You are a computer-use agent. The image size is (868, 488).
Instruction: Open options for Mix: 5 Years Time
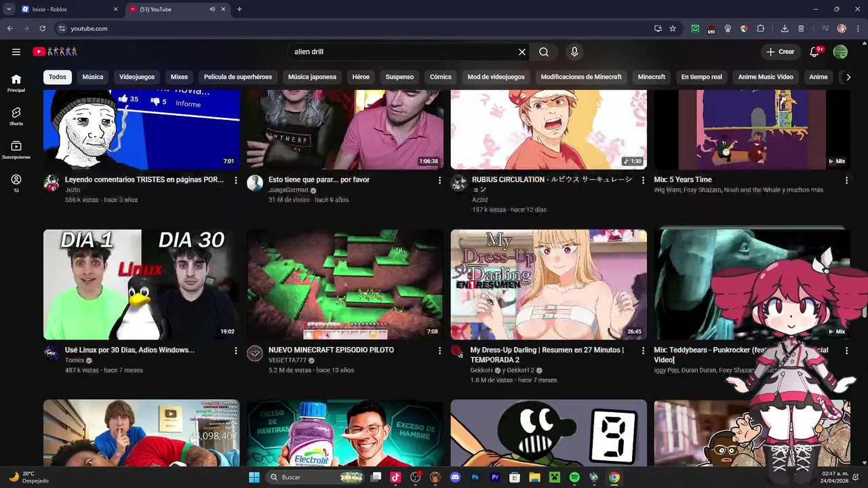pos(846,180)
